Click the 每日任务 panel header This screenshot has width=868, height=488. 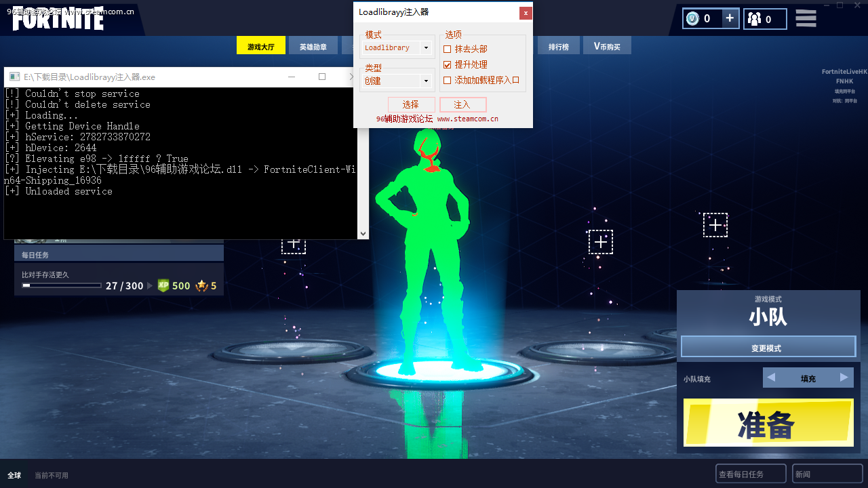pyautogui.click(x=119, y=254)
